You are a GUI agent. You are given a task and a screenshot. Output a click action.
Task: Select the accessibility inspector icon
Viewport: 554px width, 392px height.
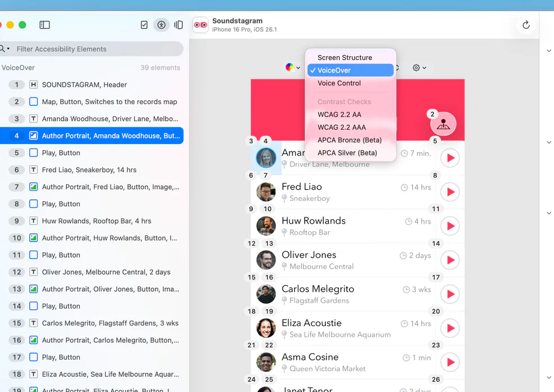pos(162,25)
